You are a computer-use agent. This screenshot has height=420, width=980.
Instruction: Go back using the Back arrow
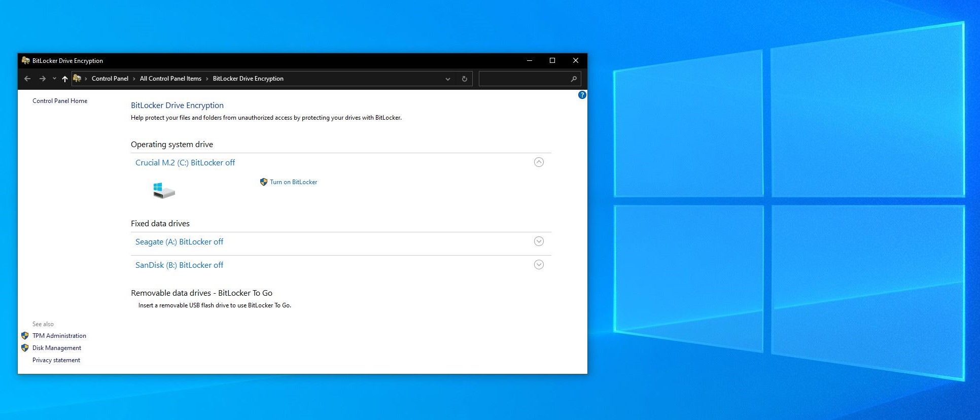27,79
